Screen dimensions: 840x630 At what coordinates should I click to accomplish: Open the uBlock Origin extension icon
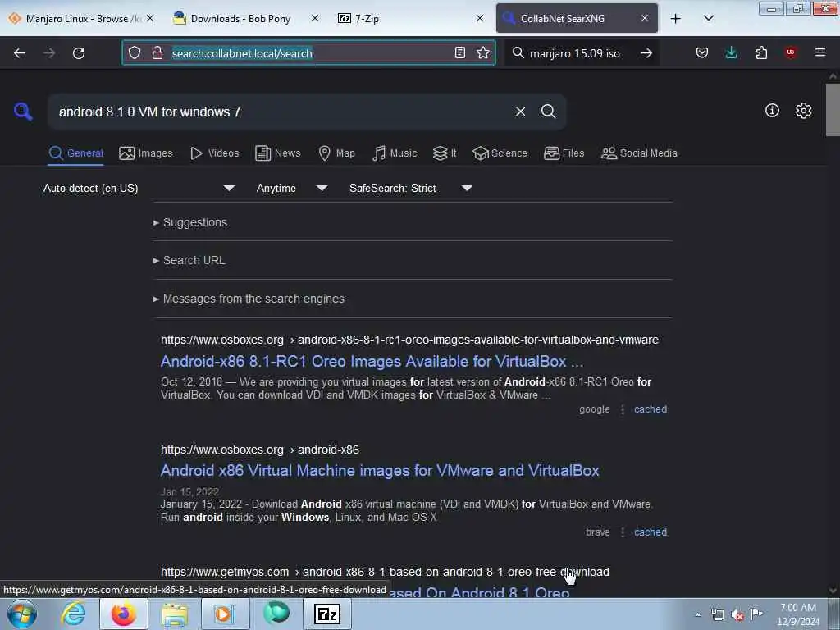click(x=791, y=52)
